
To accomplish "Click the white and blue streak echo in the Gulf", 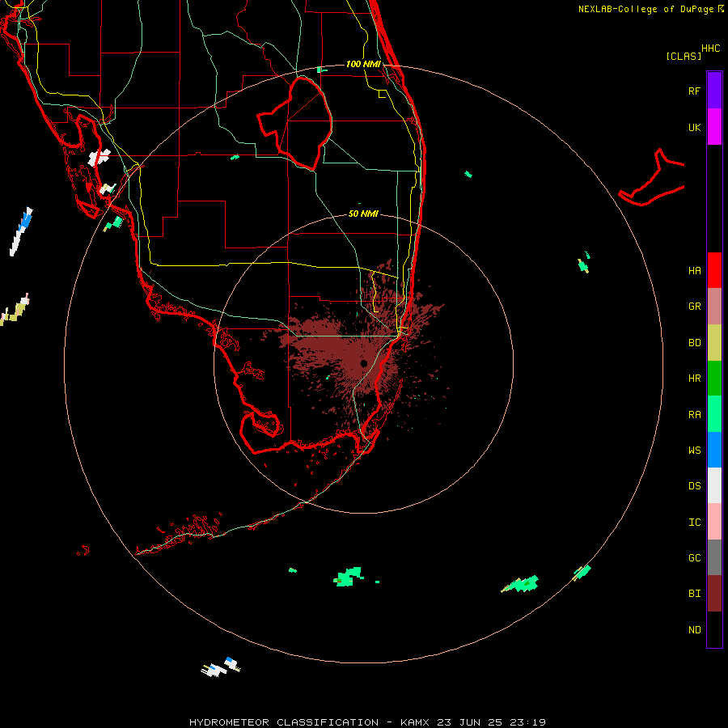I will (x=21, y=231).
